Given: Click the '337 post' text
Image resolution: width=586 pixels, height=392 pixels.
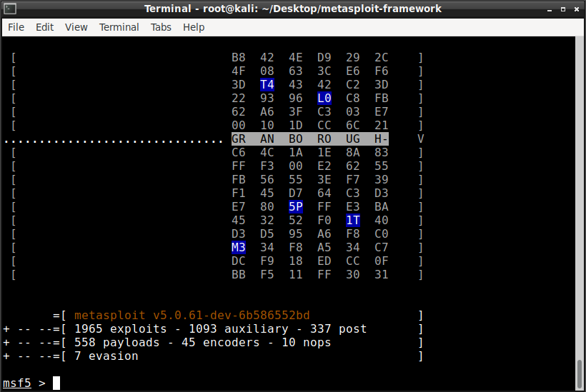Looking at the screenshot, I should point(338,329).
